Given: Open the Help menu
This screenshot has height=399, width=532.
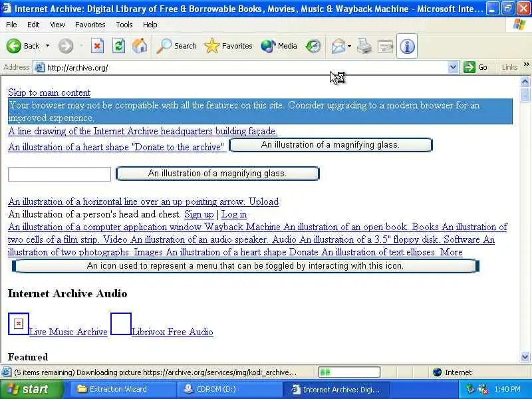Looking at the screenshot, I should click(150, 25).
